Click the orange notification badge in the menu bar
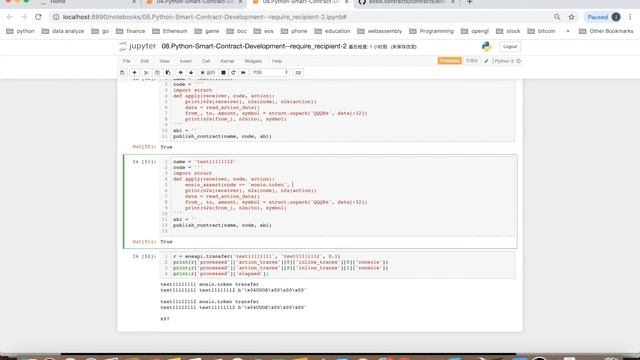The height and width of the screenshot is (360, 640). (450, 61)
